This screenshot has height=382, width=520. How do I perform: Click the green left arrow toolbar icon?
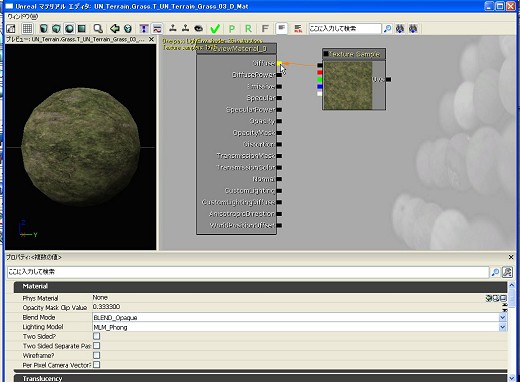(115, 29)
